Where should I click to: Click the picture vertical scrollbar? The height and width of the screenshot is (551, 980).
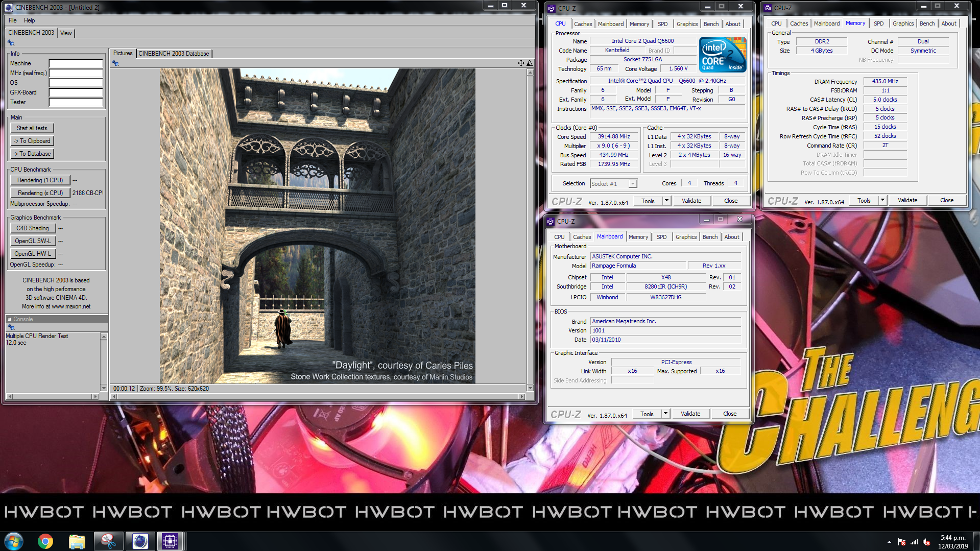(x=530, y=230)
